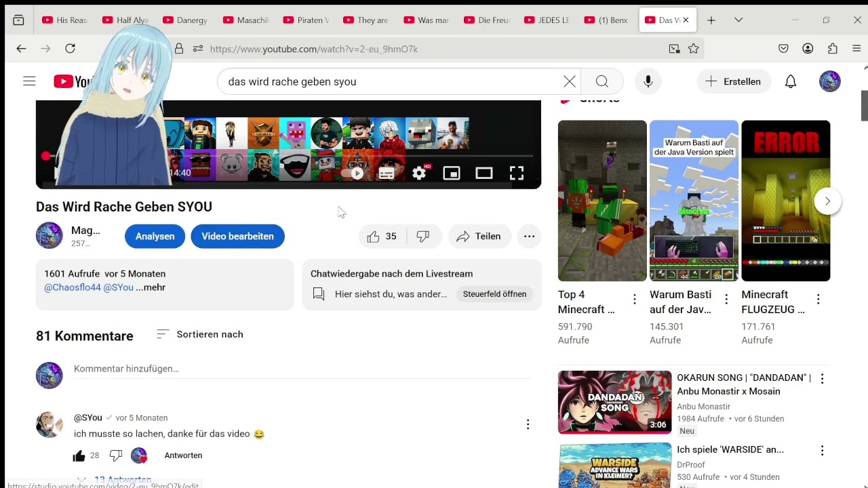Like the @SYou comment
Viewport: 868px width, 488px height.
point(79,455)
